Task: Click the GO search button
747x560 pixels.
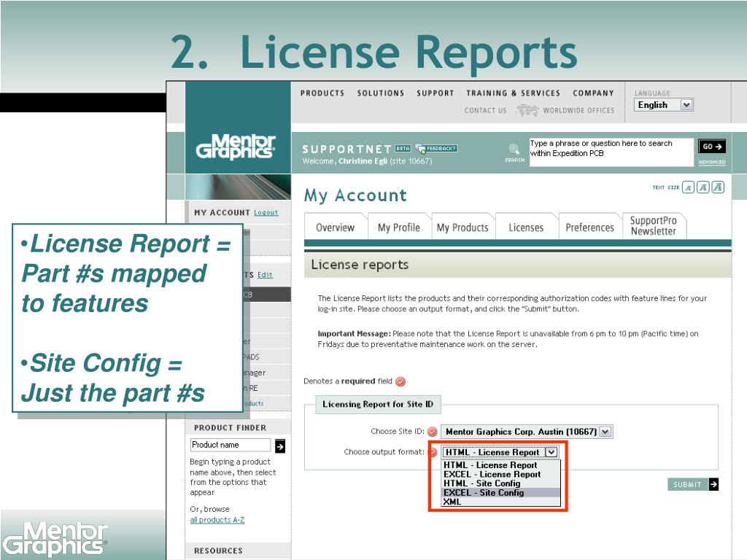Action: click(712, 147)
